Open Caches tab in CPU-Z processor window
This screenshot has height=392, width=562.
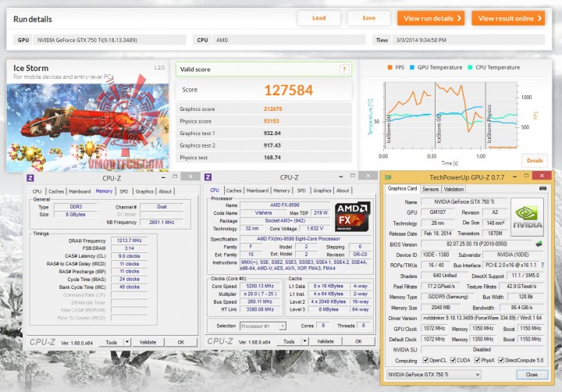point(233,191)
